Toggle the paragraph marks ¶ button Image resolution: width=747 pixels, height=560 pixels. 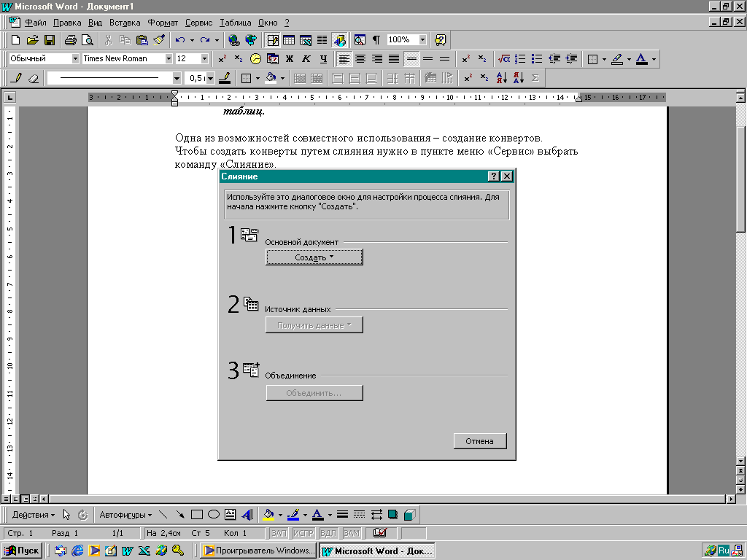[376, 40]
